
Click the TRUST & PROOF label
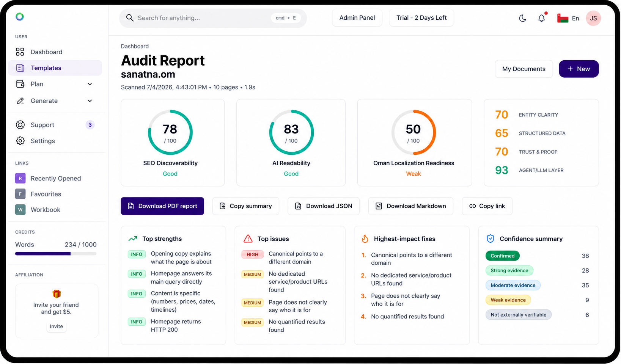pos(538,152)
